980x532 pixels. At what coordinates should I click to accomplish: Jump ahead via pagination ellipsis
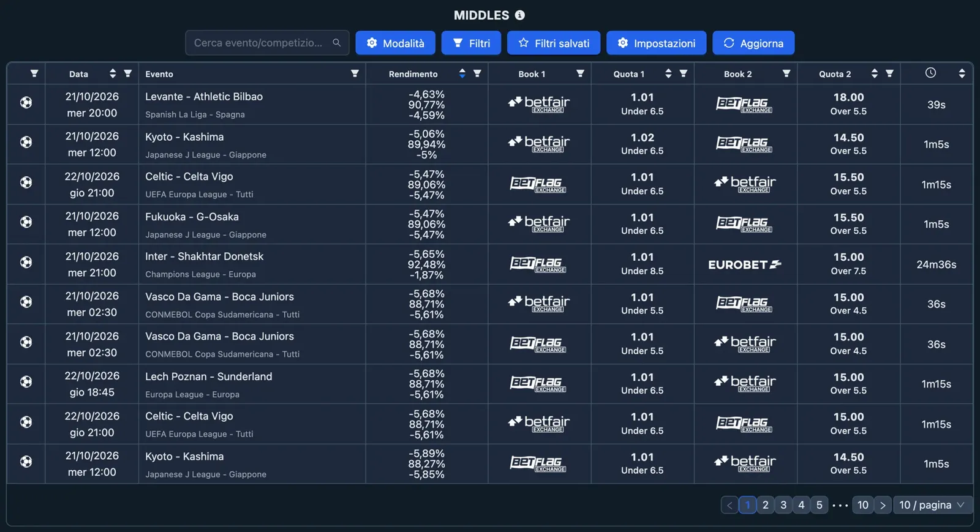pos(840,506)
